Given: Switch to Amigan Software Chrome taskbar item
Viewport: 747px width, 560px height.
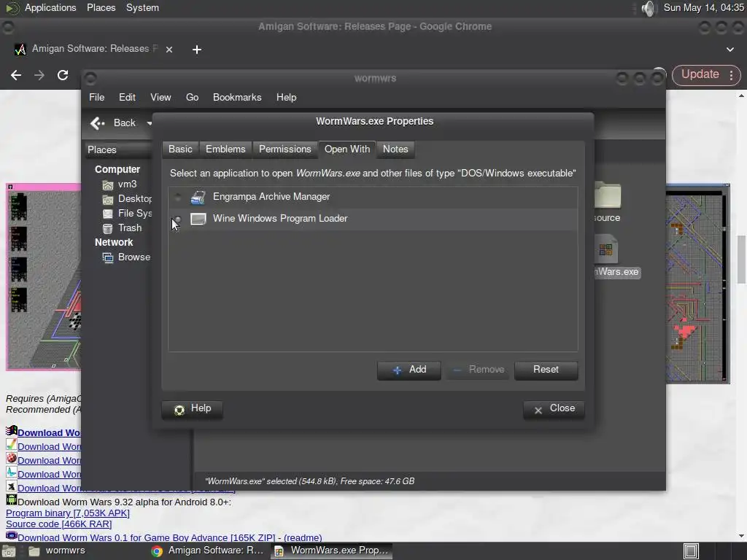Looking at the screenshot, I should (208, 551).
